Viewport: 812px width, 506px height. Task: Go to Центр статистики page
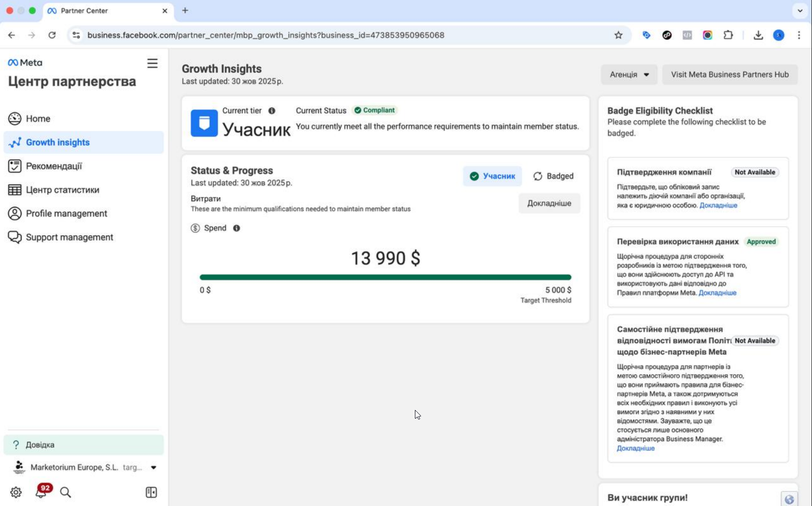click(83, 189)
